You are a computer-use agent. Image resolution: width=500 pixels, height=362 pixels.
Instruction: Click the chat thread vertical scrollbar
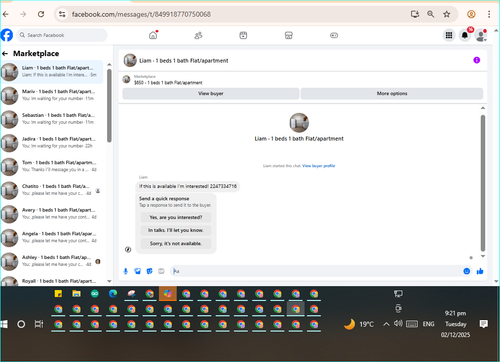click(x=483, y=183)
